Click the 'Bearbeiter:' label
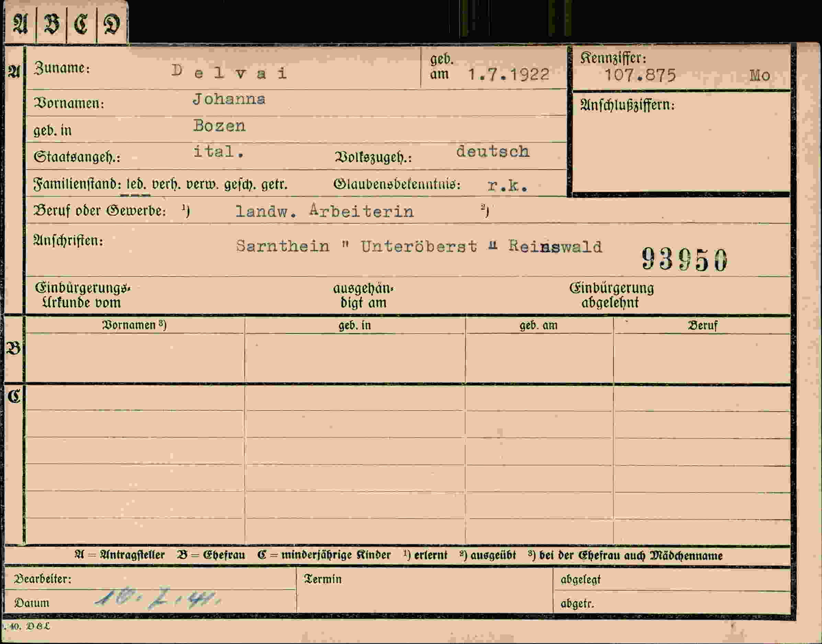Image resolution: width=822 pixels, height=644 pixels. coord(43,579)
